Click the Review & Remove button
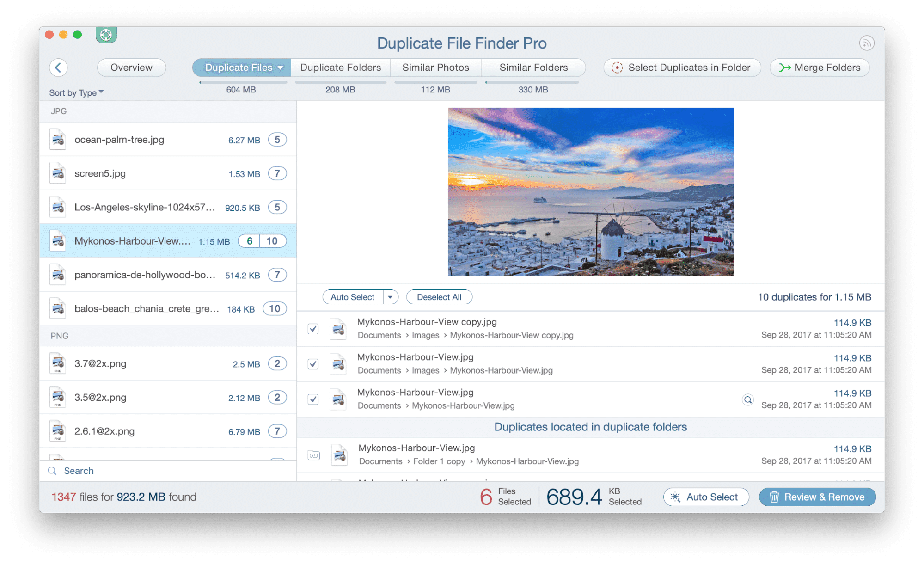Viewport: 924px width, 565px height. [x=817, y=497]
